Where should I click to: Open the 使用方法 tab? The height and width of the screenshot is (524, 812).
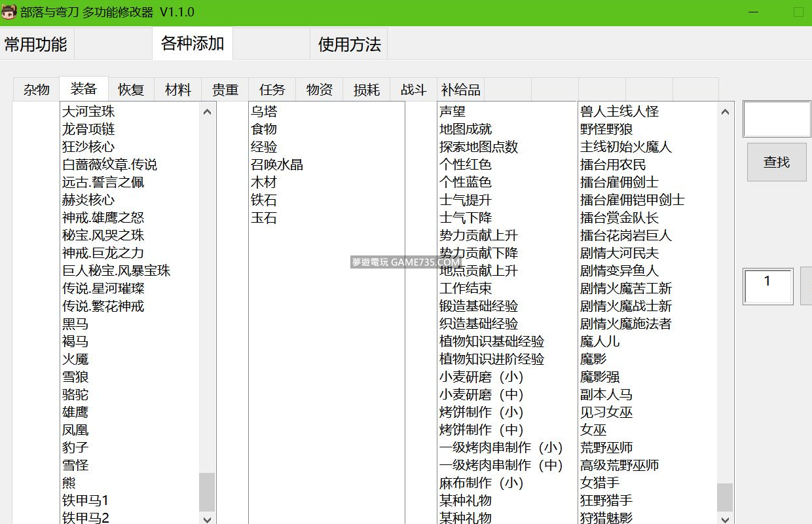tap(349, 45)
